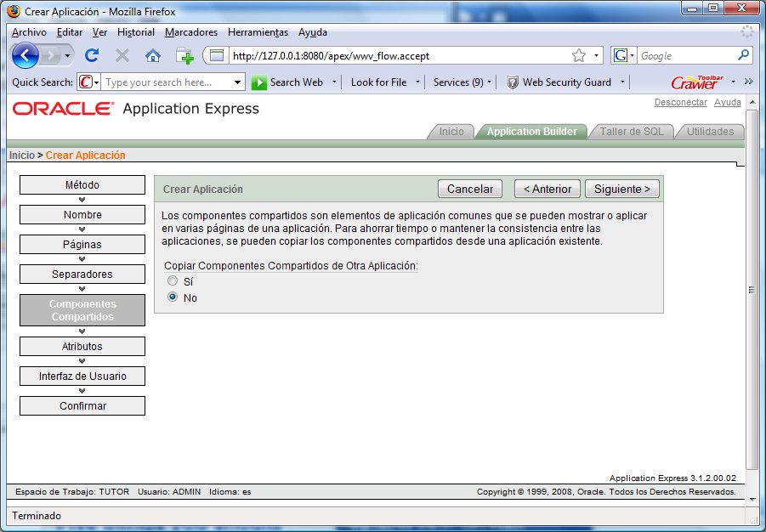Open a new tab with the green plus icon
Screen dimensions: 766x532
pos(184,56)
